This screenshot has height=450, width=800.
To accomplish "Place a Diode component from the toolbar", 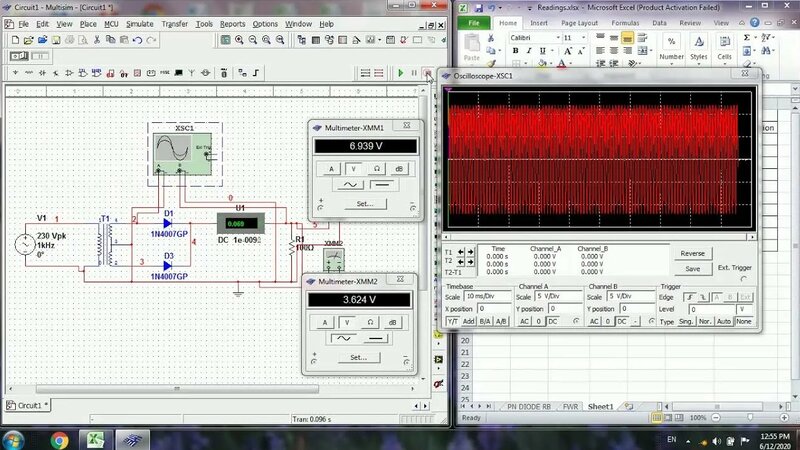I will pyautogui.click(x=42, y=73).
